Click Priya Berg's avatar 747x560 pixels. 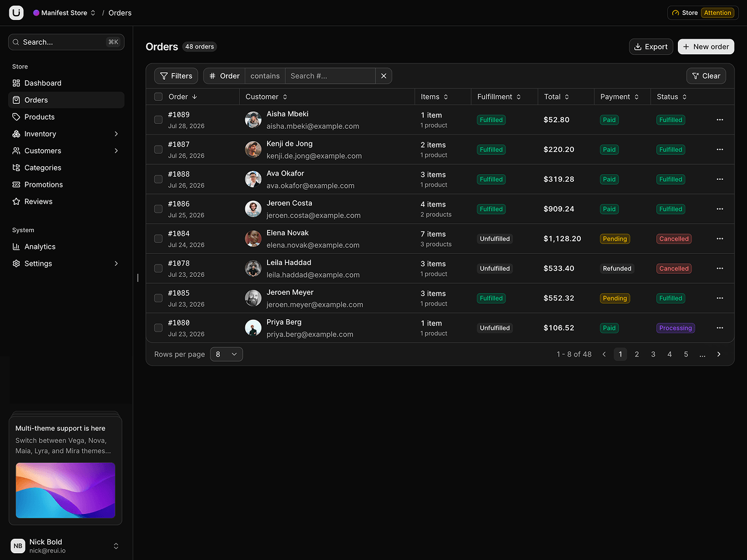pyautogui.click(x=253, y=328)
